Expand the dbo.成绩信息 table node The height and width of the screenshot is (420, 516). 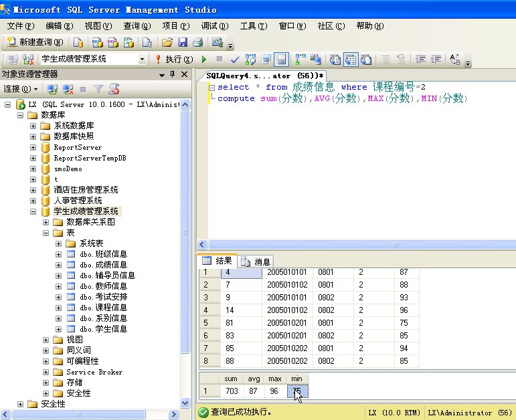tap(59, 265)
